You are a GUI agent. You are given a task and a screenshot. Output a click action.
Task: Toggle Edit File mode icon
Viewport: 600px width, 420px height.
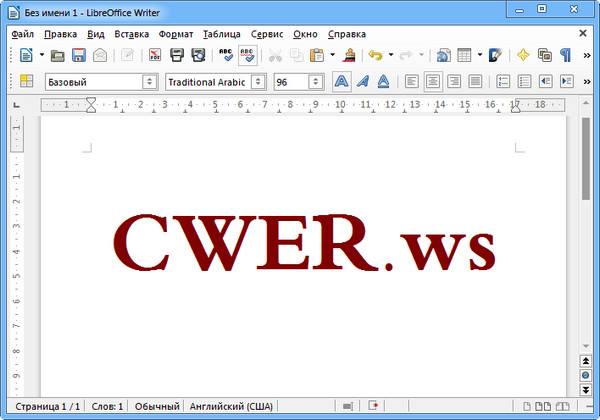(127, 55)
